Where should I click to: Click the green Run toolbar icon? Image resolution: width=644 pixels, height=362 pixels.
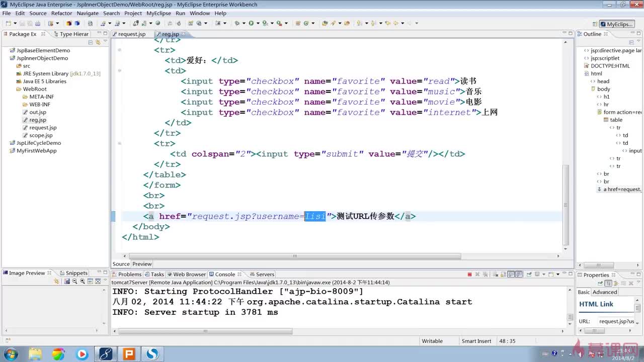pos(251,23)
